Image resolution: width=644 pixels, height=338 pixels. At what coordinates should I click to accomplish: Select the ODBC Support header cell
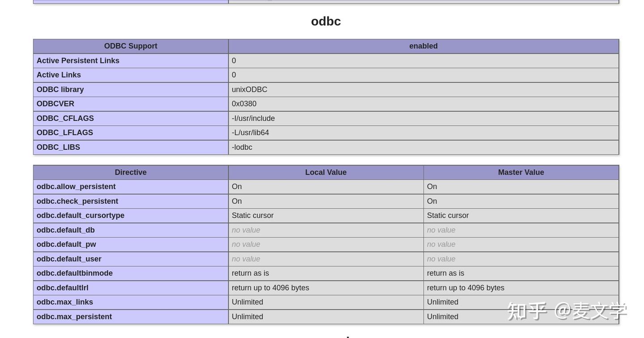tap(131, 46)
